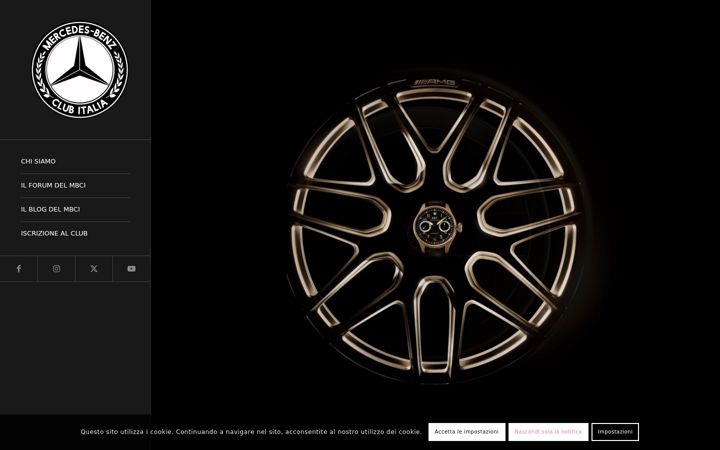Go to Il Forum del MBCI

(53, 185)
